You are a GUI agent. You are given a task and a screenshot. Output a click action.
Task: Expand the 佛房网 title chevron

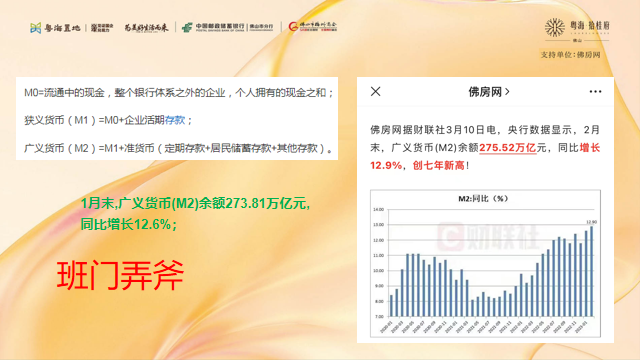point(507,92)
